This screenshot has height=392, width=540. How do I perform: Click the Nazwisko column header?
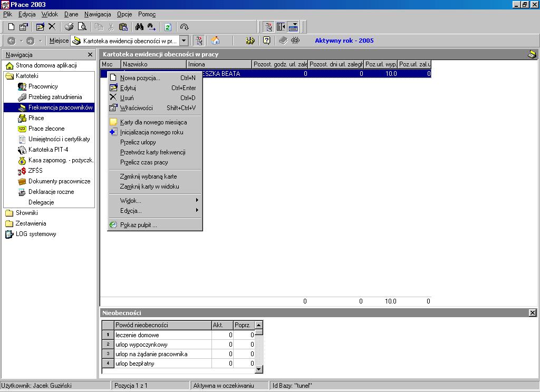pos(153,64)
